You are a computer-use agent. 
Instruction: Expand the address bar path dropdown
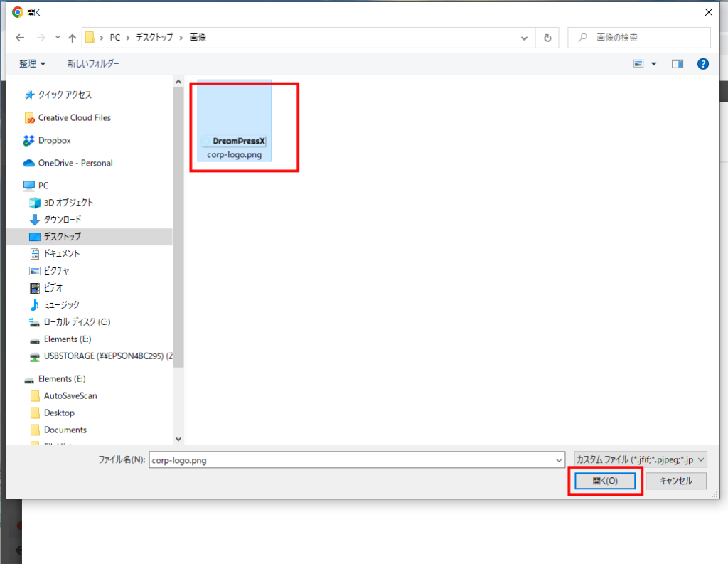click(x=524, y=37)
